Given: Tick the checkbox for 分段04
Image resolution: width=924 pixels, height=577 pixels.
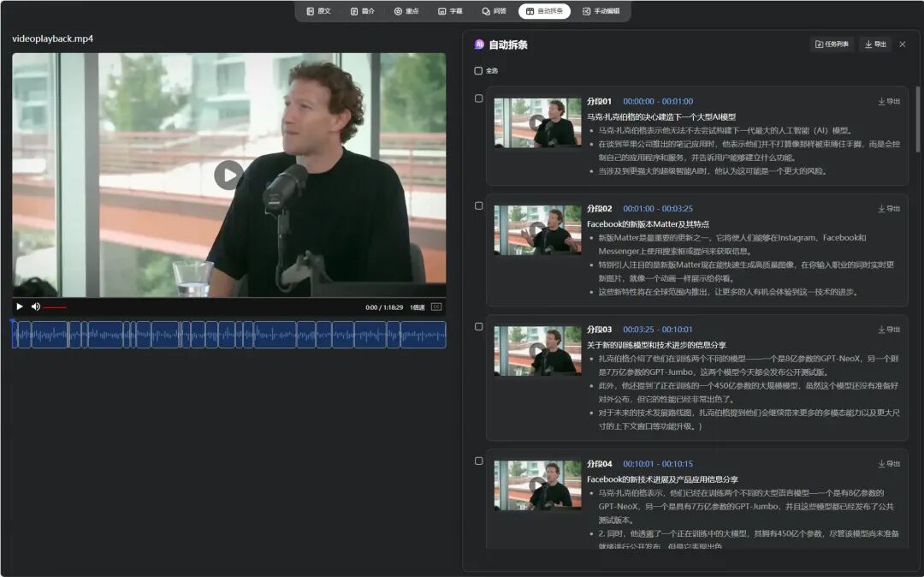Looking at the screenshot, I should click(479, 461).
